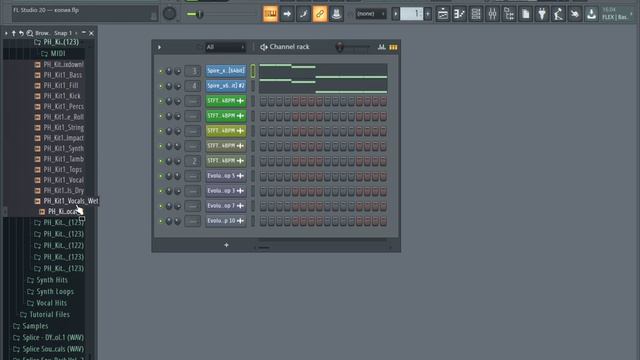Click the browser search magnifier icon
Viewport: 640px width, 360px height.
click(29, 33)
